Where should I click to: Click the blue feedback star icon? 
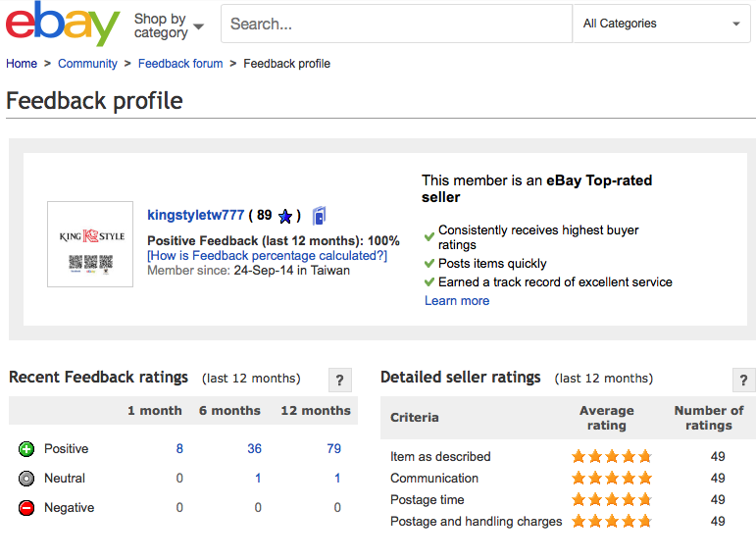(x=285, y=216)
